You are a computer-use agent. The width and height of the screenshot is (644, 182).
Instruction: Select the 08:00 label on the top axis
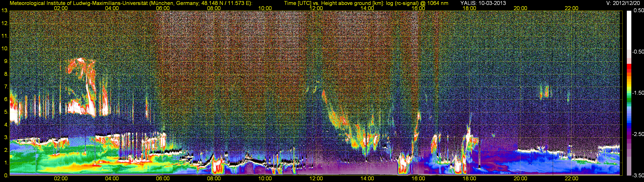coord(214,8)
